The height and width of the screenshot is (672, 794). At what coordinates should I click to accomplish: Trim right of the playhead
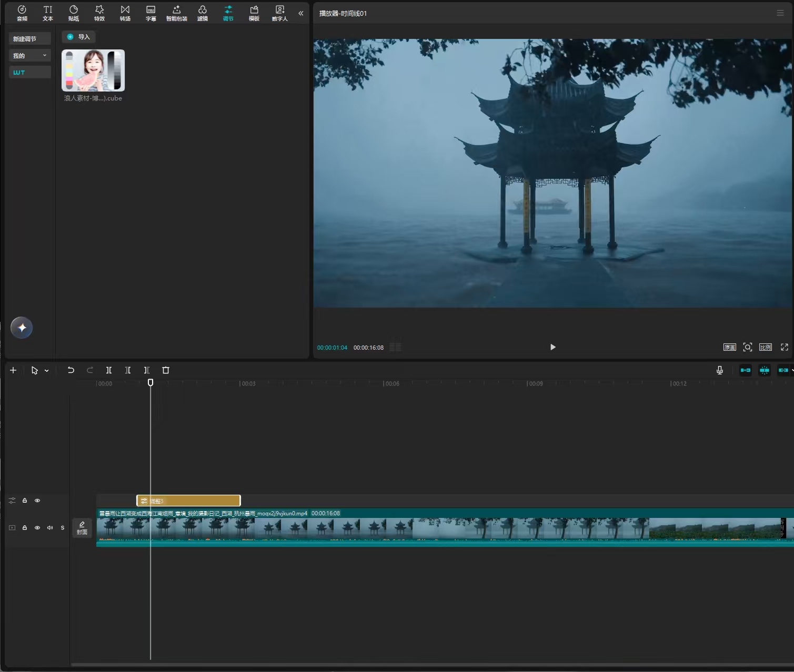coord(147,370)
